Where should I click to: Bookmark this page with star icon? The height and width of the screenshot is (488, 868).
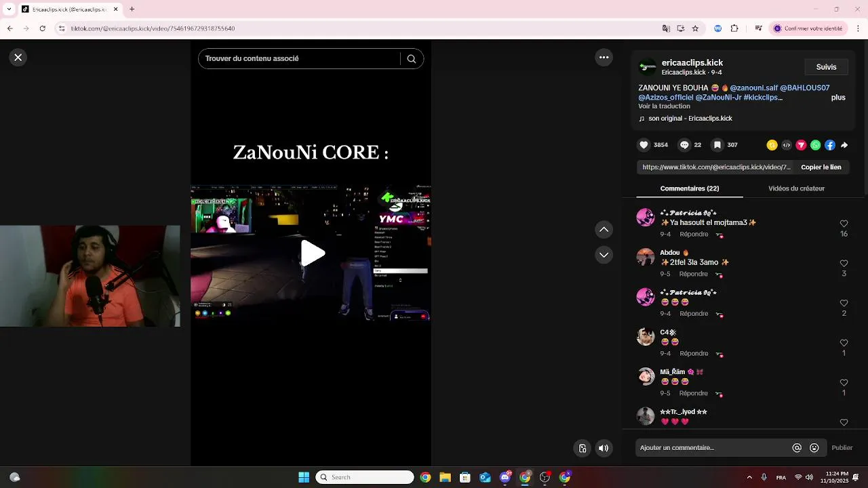[695, 28]
